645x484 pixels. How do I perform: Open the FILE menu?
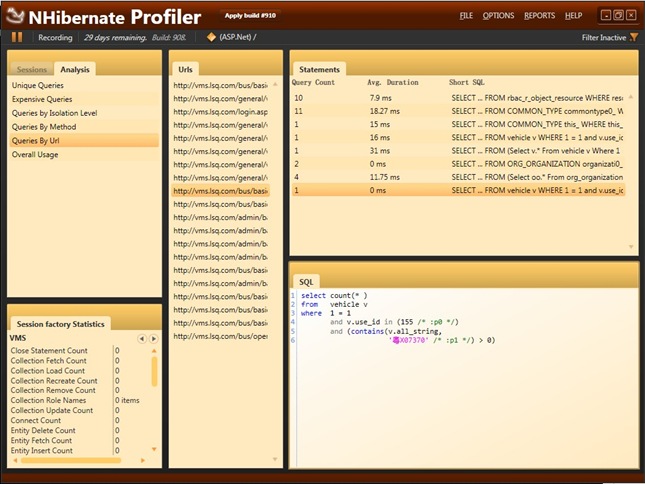click(x=466, y=16)
